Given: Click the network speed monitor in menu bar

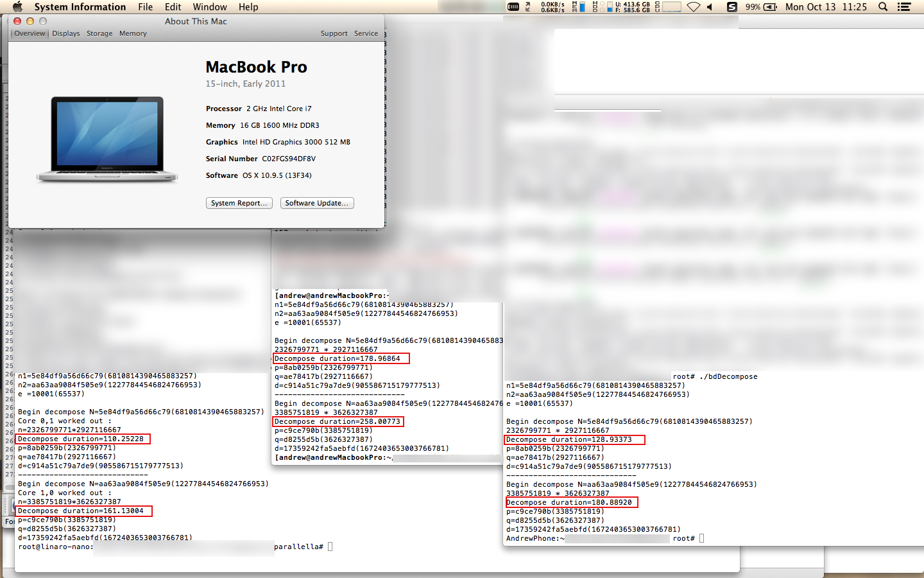Looking at the screenshot, I should point(552,7).
